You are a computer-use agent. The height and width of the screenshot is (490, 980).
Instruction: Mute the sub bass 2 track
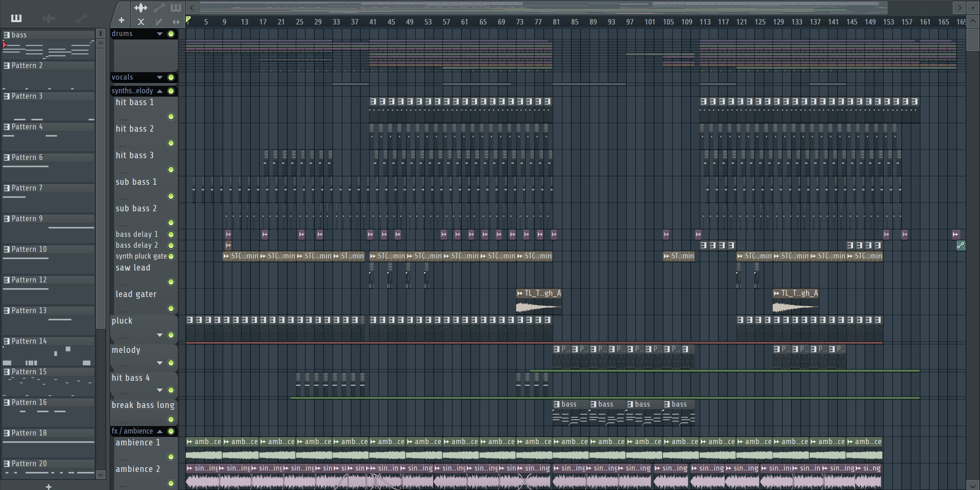pos(171,223)
